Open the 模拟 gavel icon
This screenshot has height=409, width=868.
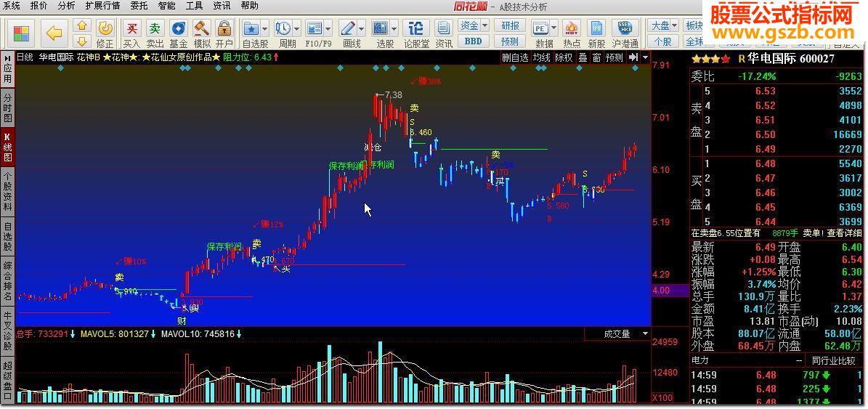(x=201, y=28)
